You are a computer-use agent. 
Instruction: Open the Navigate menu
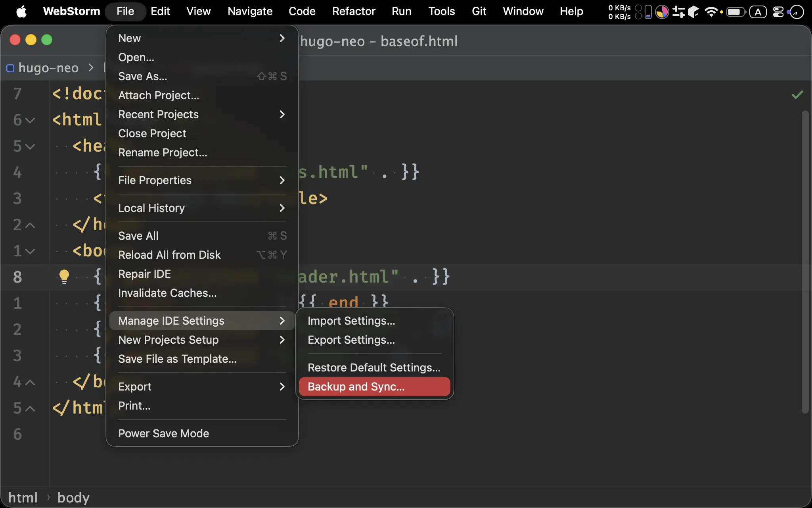(250, 12)
